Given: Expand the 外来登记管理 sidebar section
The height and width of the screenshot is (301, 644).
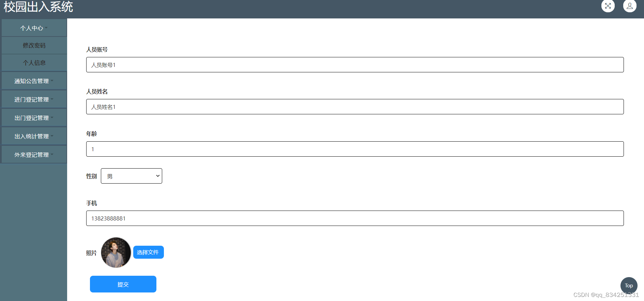Looking at the screenshot, I should click(34, 154).
